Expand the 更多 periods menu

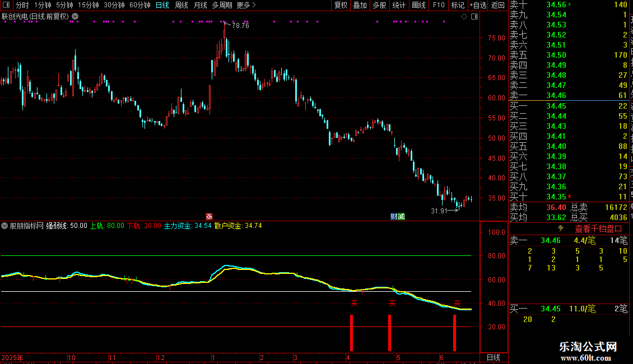tap(246, 5)
